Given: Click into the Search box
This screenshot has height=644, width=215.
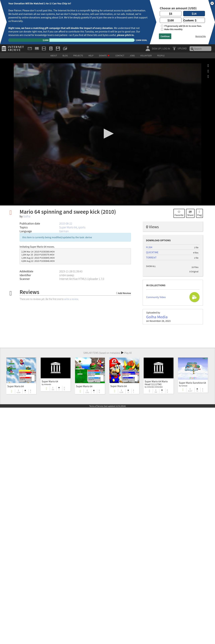Looking at the screenshot, I should tap(200, 49).
